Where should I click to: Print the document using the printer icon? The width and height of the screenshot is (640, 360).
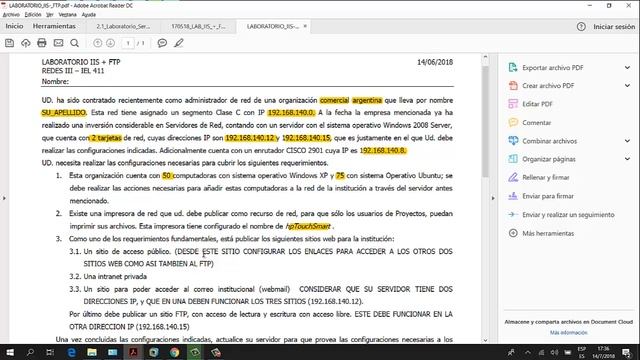pos(42,43)
